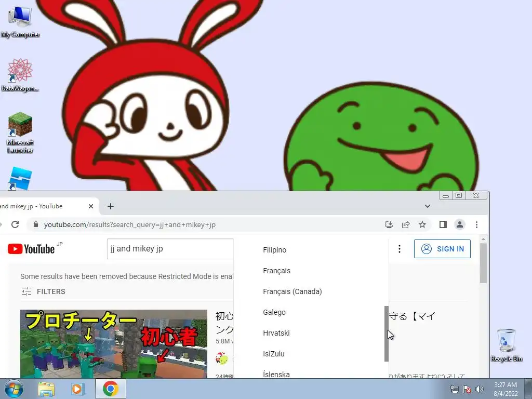532x399 pixels.
Task: Open DataWagon desktop shortcut
Action: click(20, 75)
